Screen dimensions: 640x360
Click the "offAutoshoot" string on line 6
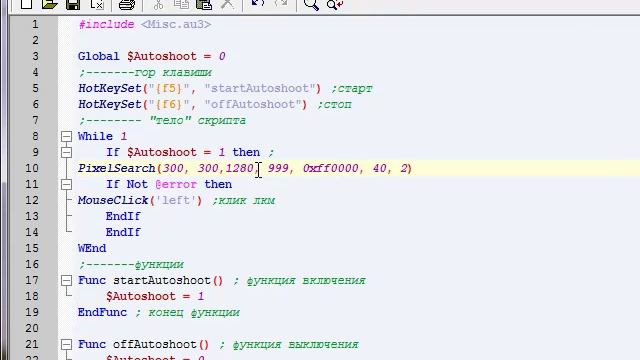(253, 104)
